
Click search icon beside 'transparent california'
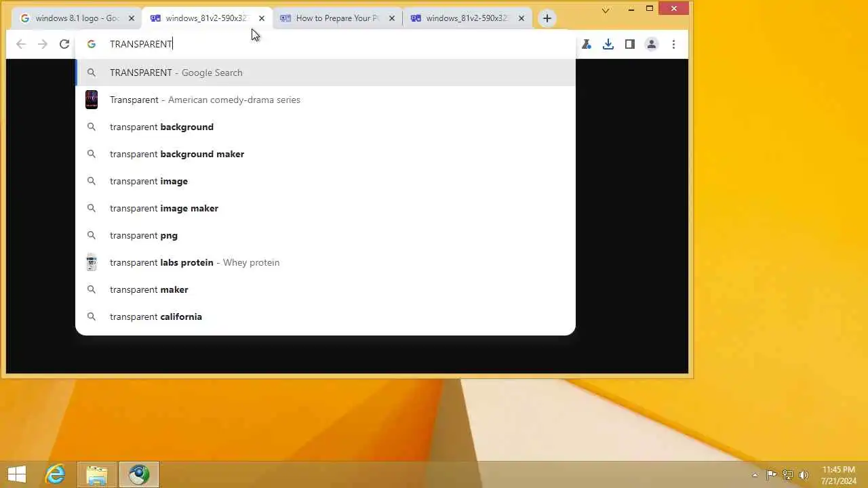92,317
